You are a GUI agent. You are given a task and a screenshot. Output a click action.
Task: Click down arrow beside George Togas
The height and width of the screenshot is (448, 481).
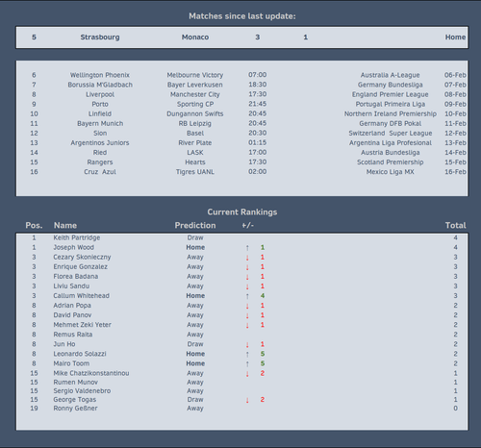click(247, 400)
